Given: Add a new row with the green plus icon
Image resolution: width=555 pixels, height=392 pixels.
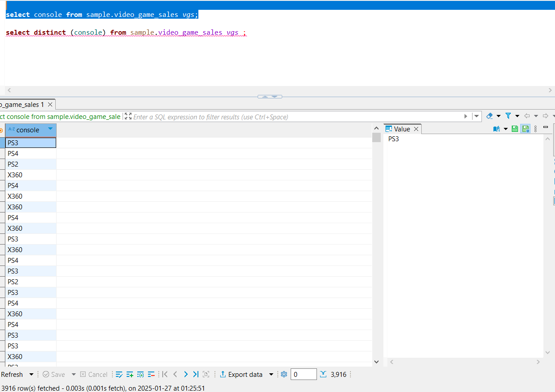Looking at the screenshot, I should point(130,375).
